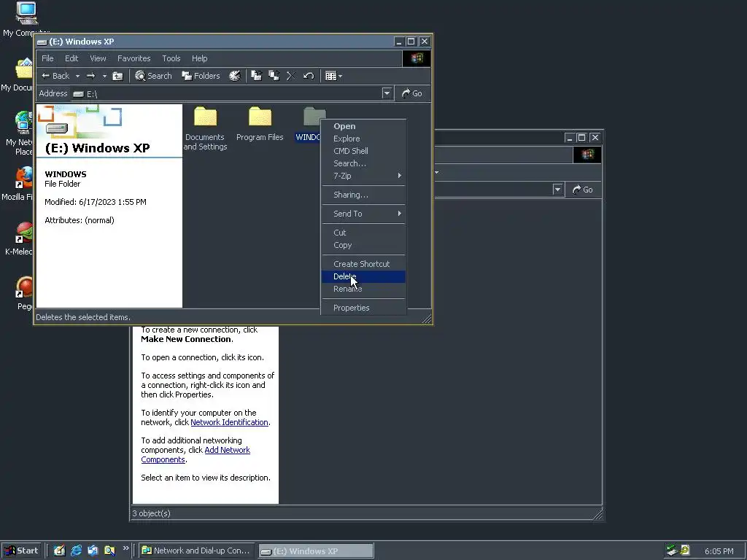Choose Open from the context menu
The width and height of the screenshot is (747, 560).
click(363, 126)
